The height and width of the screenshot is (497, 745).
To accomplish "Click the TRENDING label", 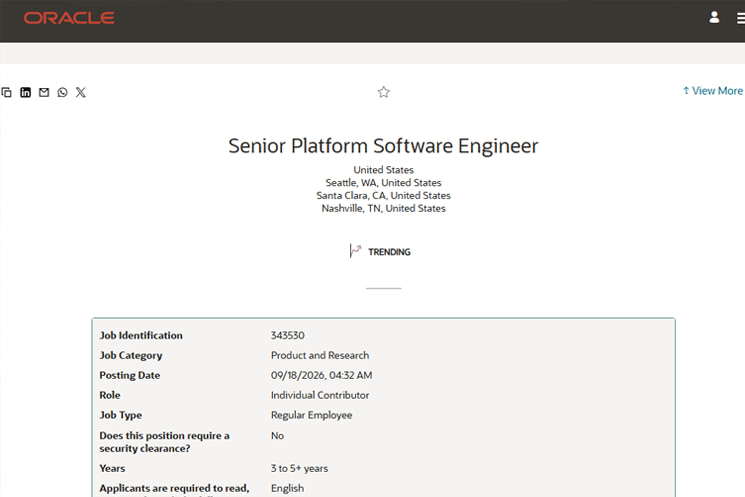I will point(389,252).
